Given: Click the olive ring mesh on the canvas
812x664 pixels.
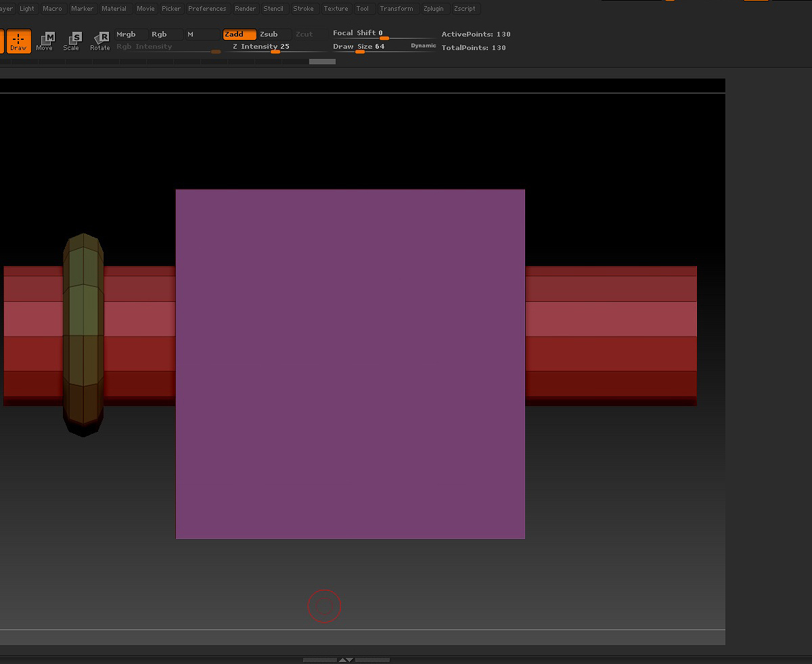Looking at the screenshot, I should (83, 335).
